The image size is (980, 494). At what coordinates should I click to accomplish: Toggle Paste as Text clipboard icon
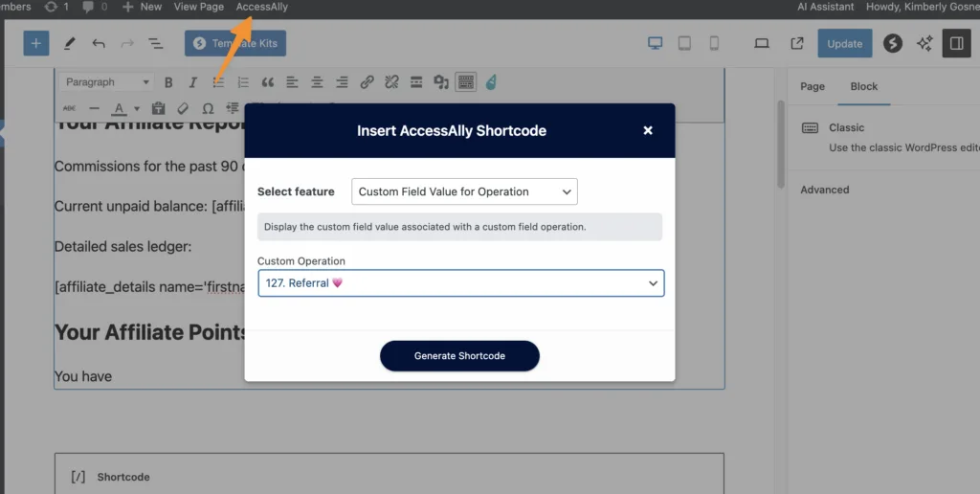tap(158, 108)
